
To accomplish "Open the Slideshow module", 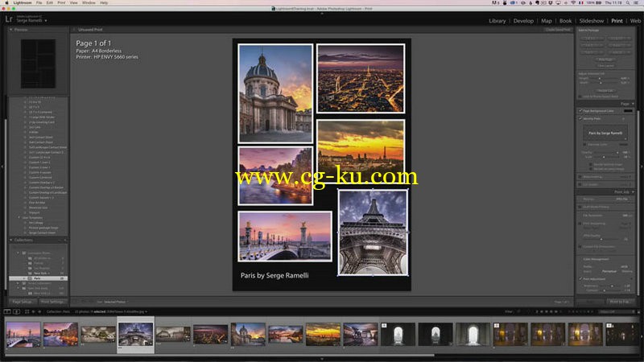I will pyautogui.click(x=592, y=21).
